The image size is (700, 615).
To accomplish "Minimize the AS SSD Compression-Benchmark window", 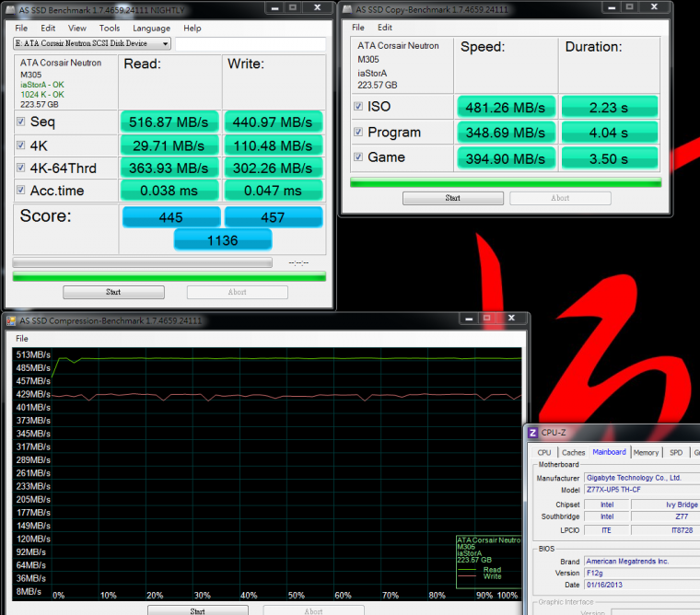I will coord(473,319).
